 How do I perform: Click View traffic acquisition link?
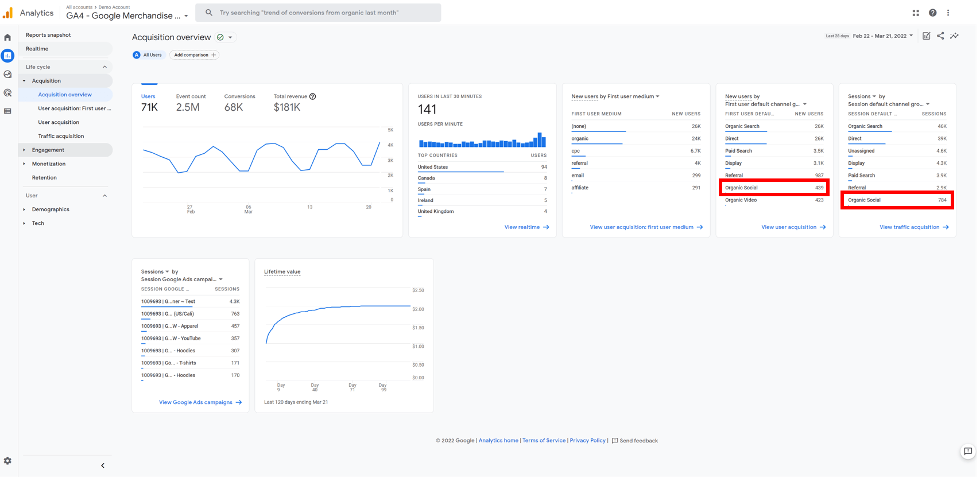[914, 227]
